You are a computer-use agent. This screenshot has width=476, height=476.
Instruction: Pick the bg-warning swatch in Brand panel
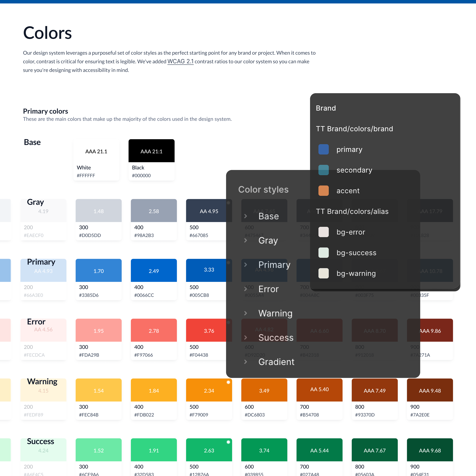pos(323,273)
